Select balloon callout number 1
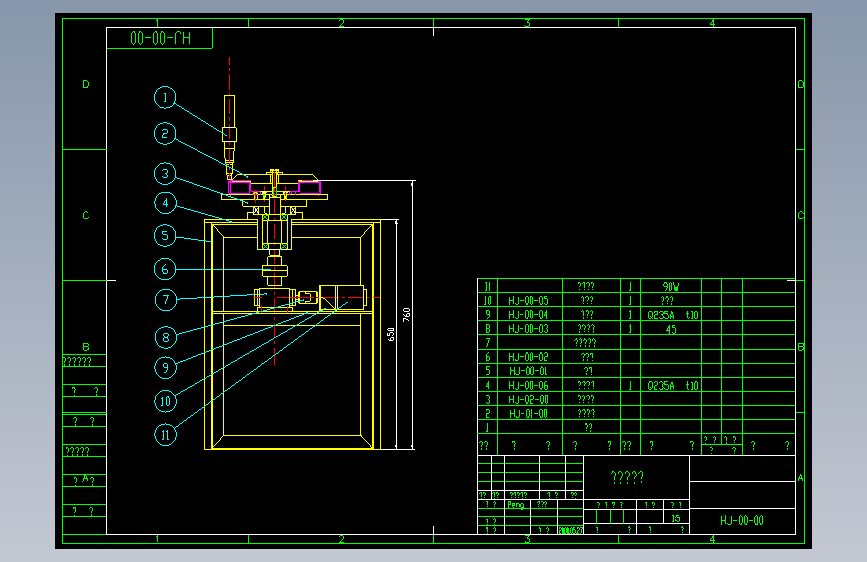Image resolution: width=867 pixels, height=562 pixels. point(165,98)
